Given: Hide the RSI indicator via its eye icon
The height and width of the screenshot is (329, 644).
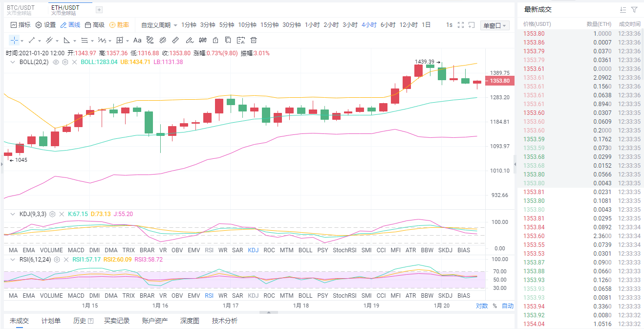Looking at the screenshot, I should (x=56, y=260).
